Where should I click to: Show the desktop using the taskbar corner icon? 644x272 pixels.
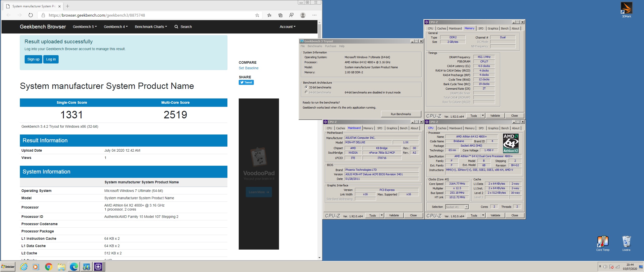[641, 267]
